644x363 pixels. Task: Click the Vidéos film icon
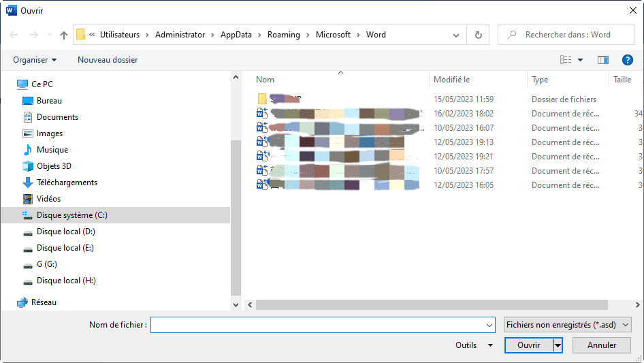[x=27, y=199]
